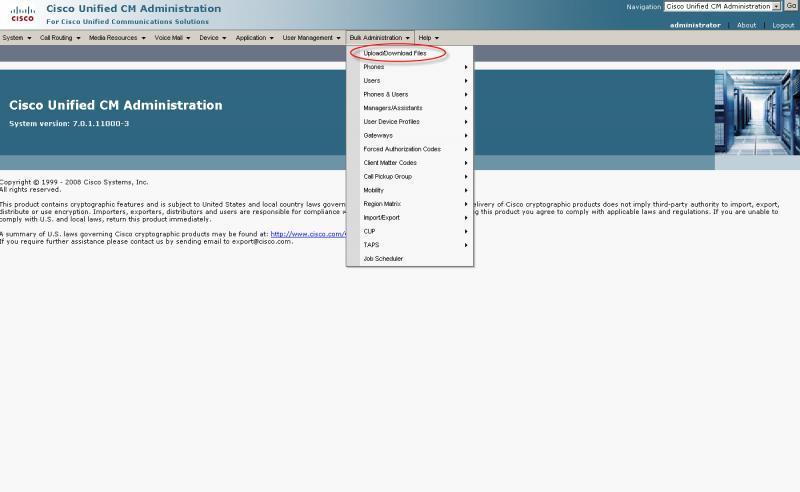The width and height of the screenshot is (800, 492).
Task: Click the data center banner image
Action: point(757,112)
